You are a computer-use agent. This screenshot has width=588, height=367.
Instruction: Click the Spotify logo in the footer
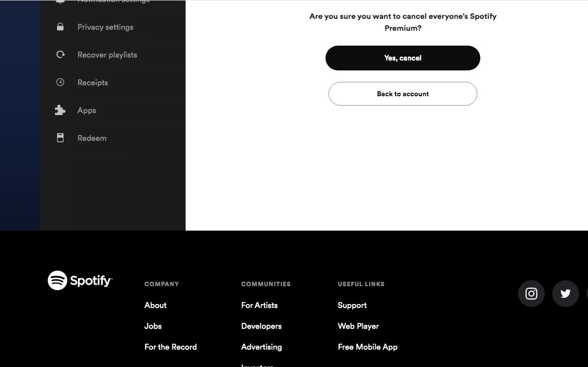point(80,280)
